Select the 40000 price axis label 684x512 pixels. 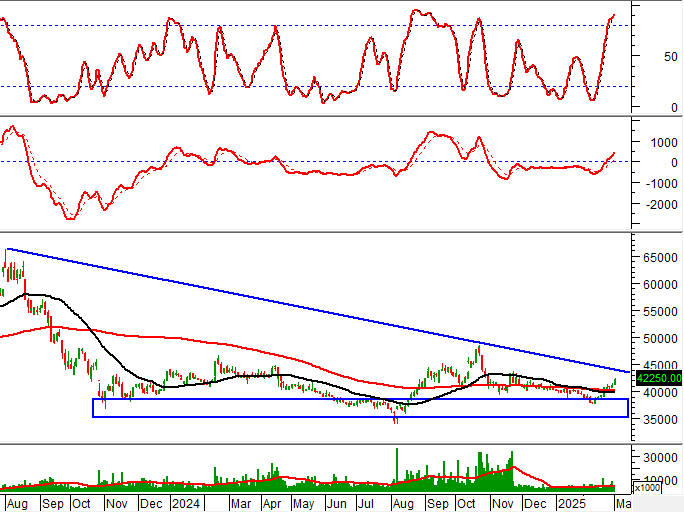(660, 392)
